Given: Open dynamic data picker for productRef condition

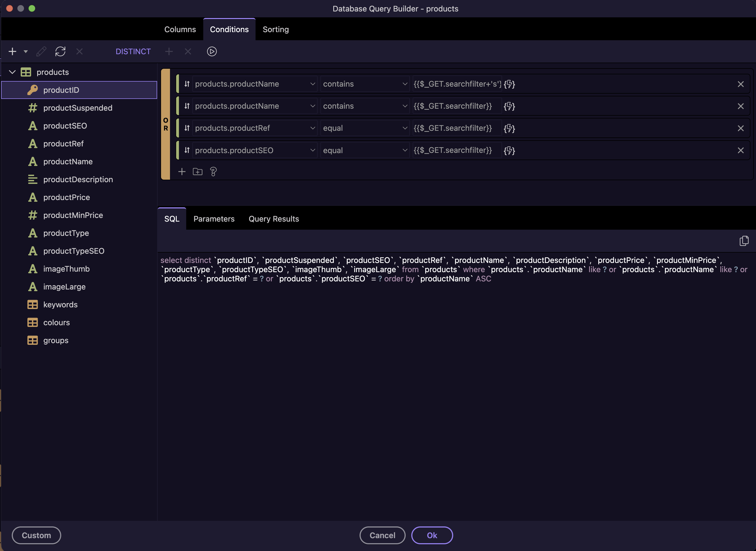Looking at the screenshot, I should [509, 128].
